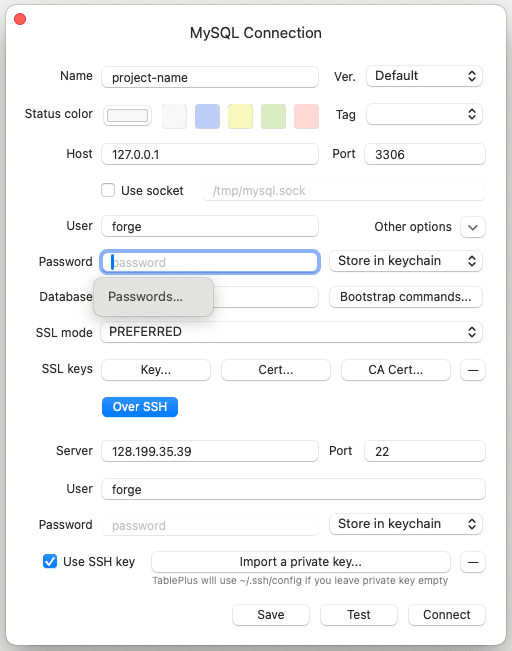
Task: Click the minus button beside Import a private key
Action: pos(473,562)
